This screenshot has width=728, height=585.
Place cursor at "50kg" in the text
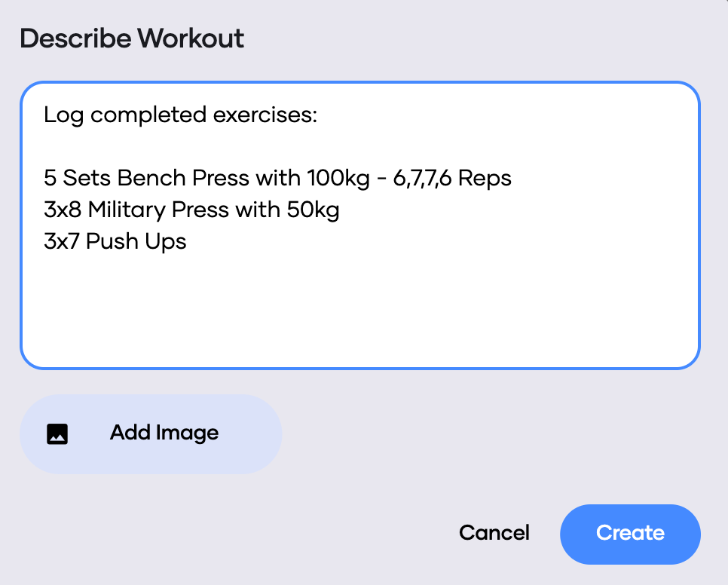pos(313,210)
